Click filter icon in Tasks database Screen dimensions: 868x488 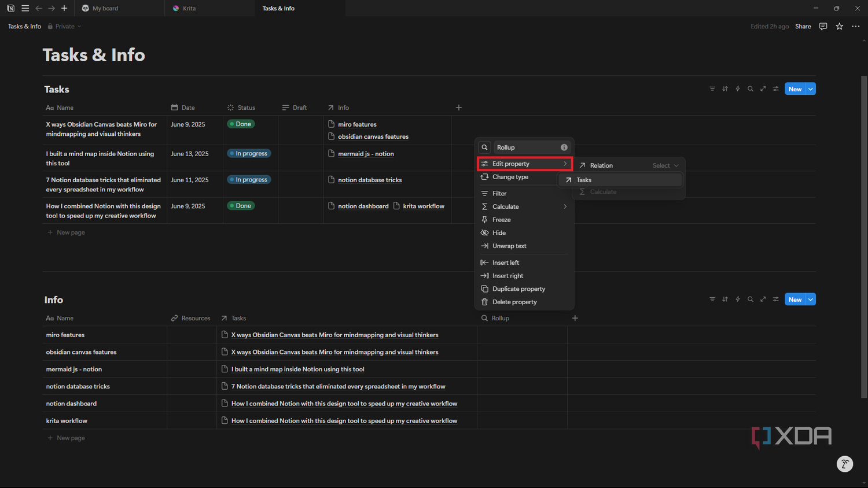point(712,89)
